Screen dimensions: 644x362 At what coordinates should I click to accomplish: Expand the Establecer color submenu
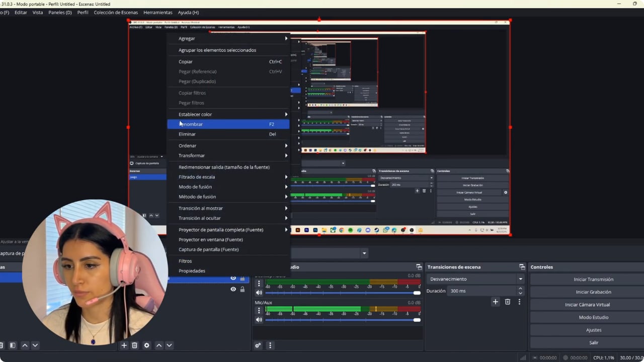pos(228,114)
